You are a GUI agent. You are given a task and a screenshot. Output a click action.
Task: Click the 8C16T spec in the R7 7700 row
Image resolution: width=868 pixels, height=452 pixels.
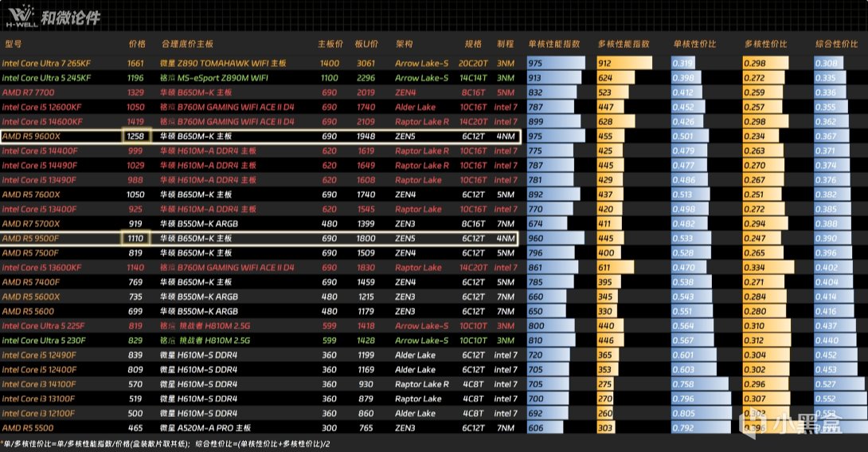[x=473, y=92]
